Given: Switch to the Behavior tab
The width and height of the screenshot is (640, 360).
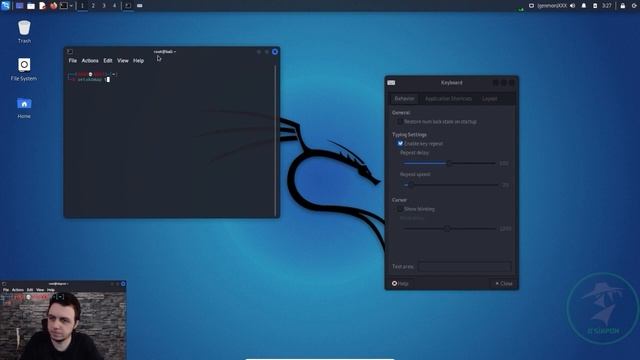Looking at the screenshot, I should pyautogui.click(x=404, y=98).
